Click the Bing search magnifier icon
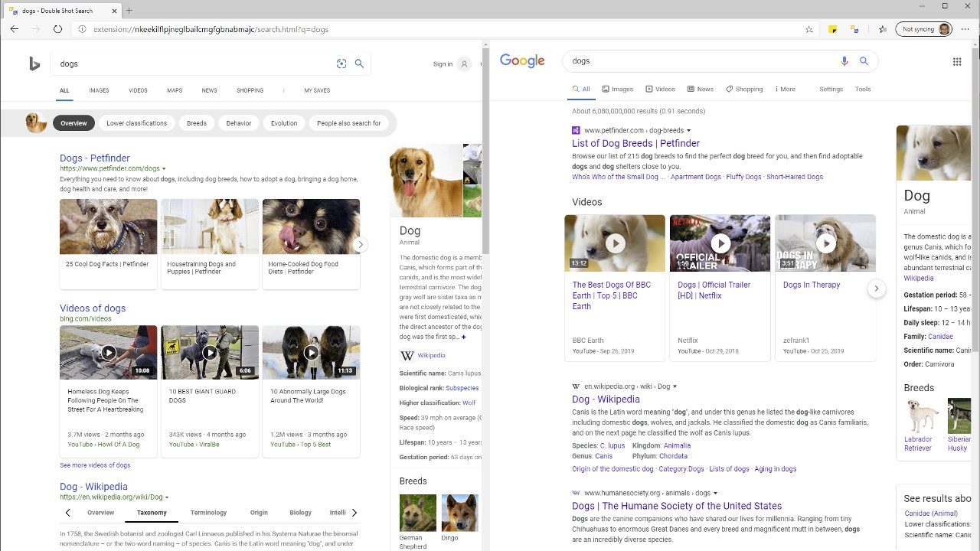Viewport: 980px width, 551px height. [x=359, y=64]
